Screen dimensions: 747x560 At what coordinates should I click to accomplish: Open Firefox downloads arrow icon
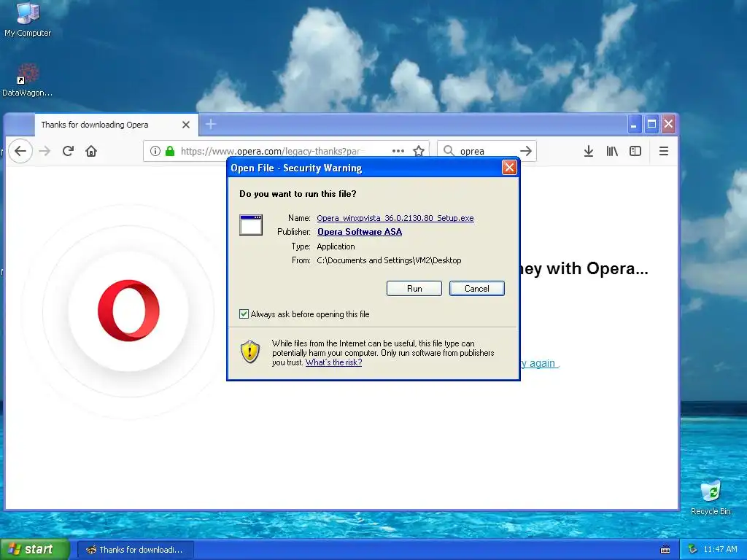point(589,151)
